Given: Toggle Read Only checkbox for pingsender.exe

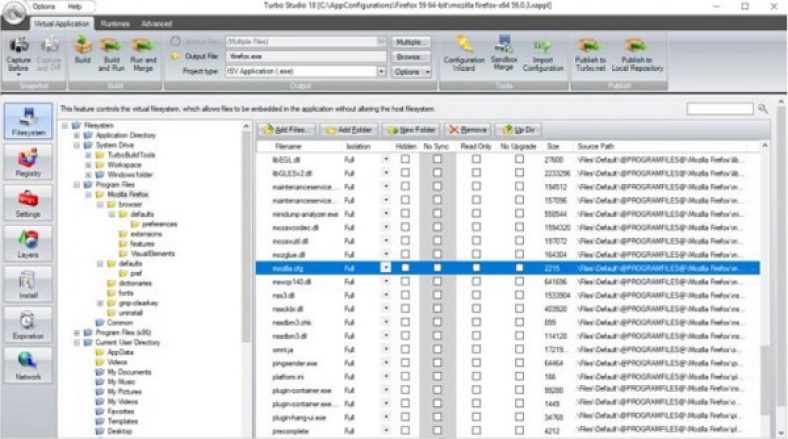Looking at the screenshot, I should pos(476,363).
